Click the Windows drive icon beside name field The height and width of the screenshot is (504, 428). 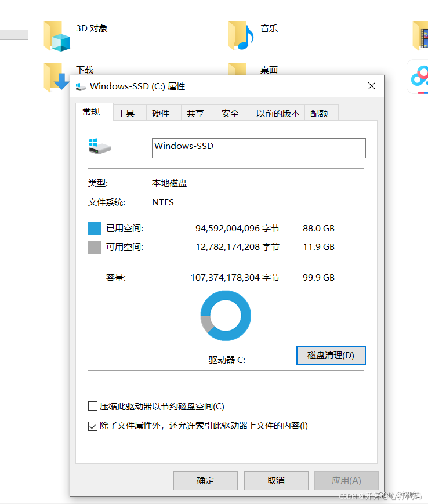(x=100, y=147)
